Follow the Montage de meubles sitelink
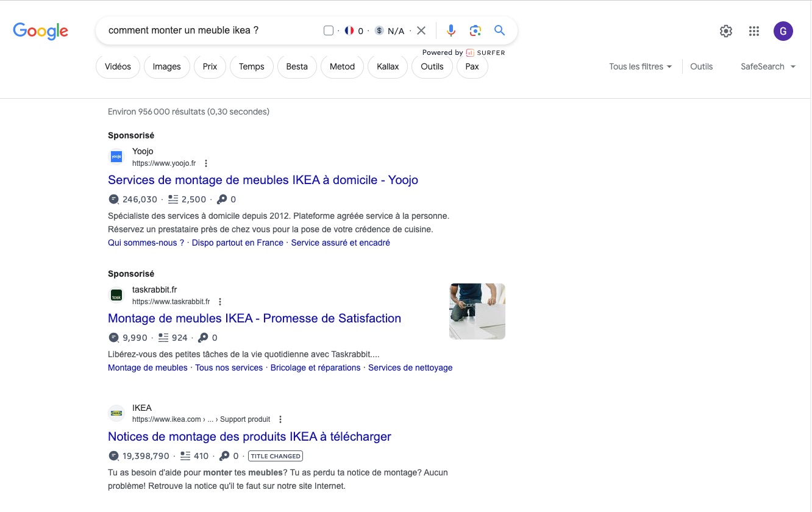Screen dimensions: 812x512 pos(148,368)
